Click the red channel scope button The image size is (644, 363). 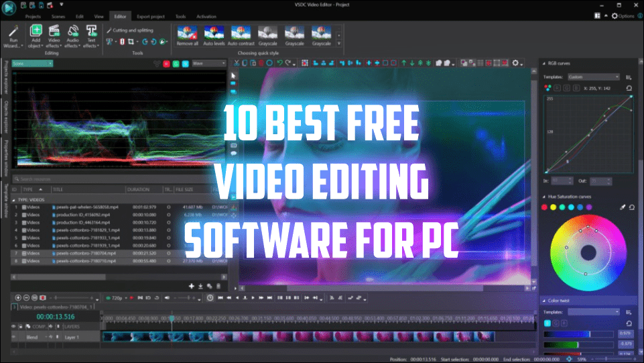pyautogui.click(x=166, y=64)
